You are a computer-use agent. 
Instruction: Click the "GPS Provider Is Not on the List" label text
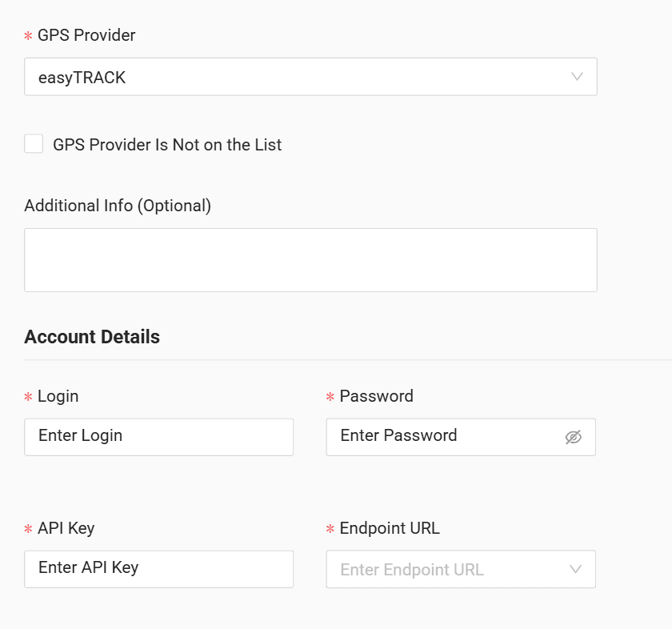(x=167, y=145)
